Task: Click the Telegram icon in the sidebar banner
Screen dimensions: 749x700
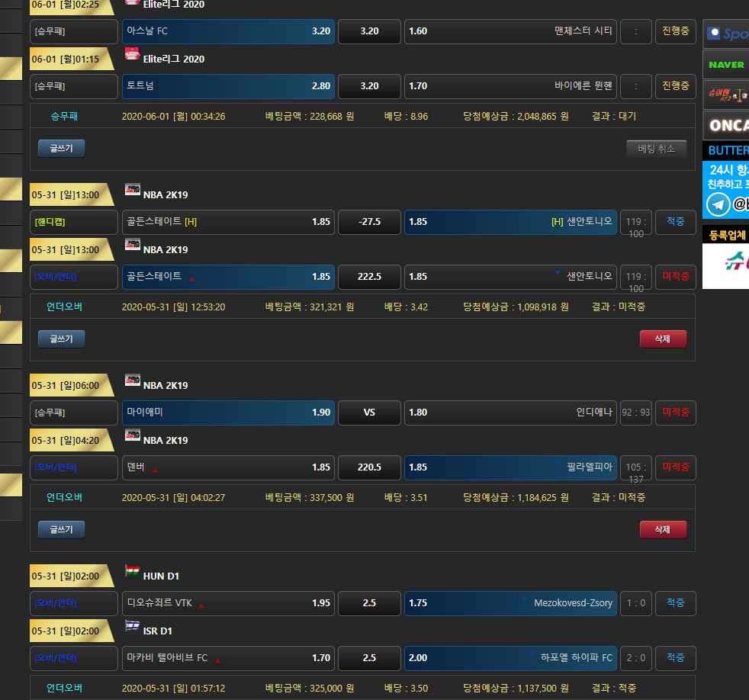Action: point(718,204)
